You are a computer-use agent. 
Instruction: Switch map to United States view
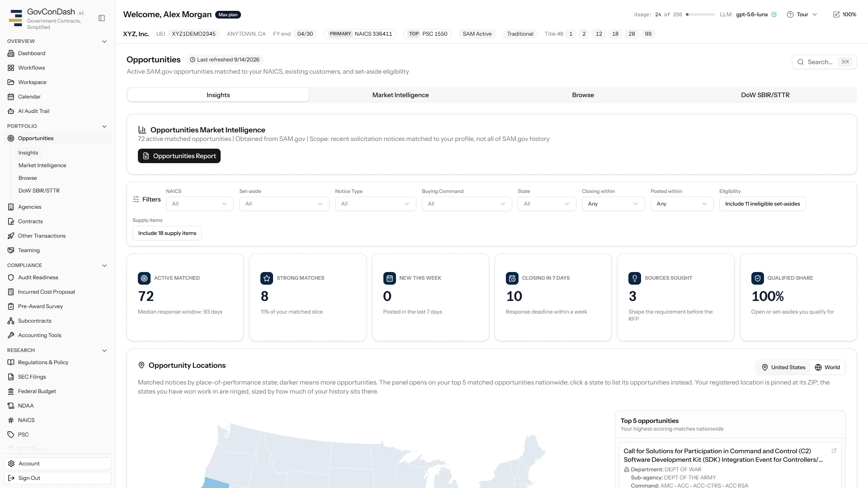[783, 367]
